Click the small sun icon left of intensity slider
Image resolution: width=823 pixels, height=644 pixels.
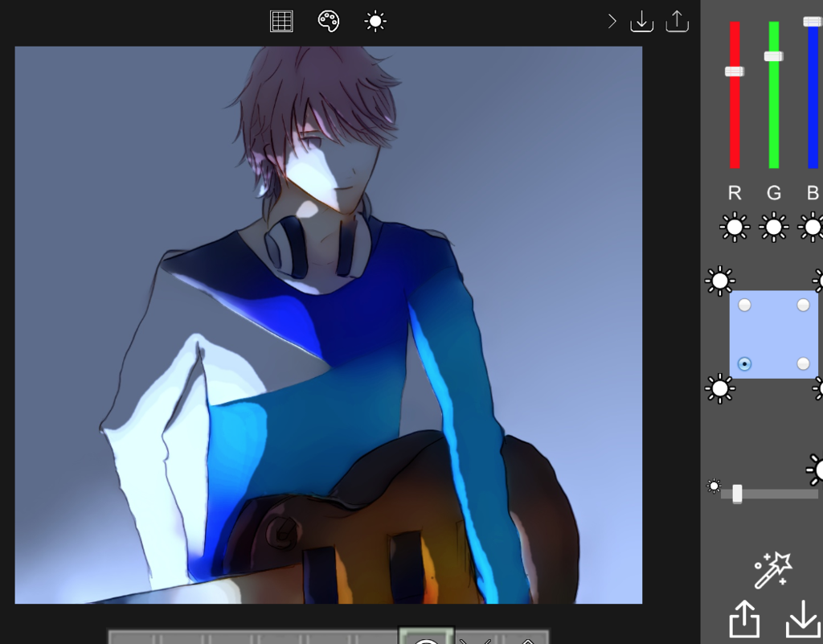tap(714, 486)
